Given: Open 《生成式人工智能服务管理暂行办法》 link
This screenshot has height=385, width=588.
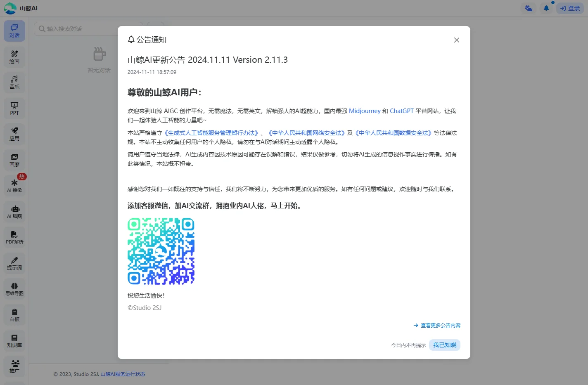Looking at the screenshot, I should click(211, 133).
